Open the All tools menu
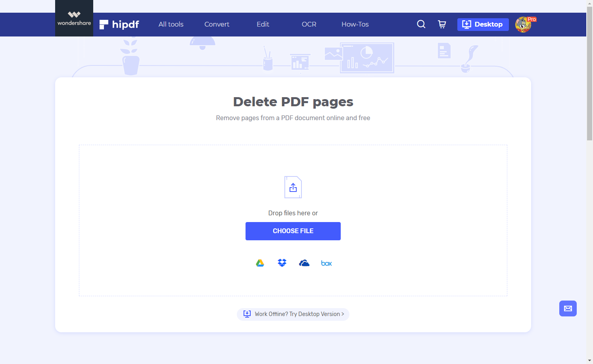This screenshot has width=593, height=364. (171, 24)
